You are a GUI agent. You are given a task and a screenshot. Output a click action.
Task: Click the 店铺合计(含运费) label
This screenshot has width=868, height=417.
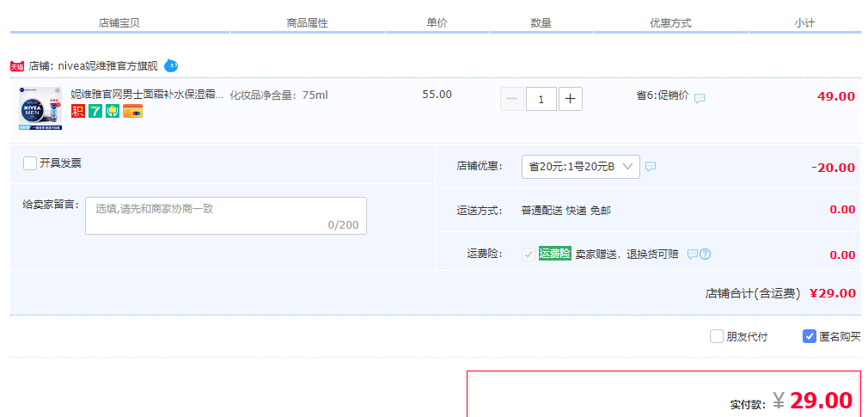point(753,293)
